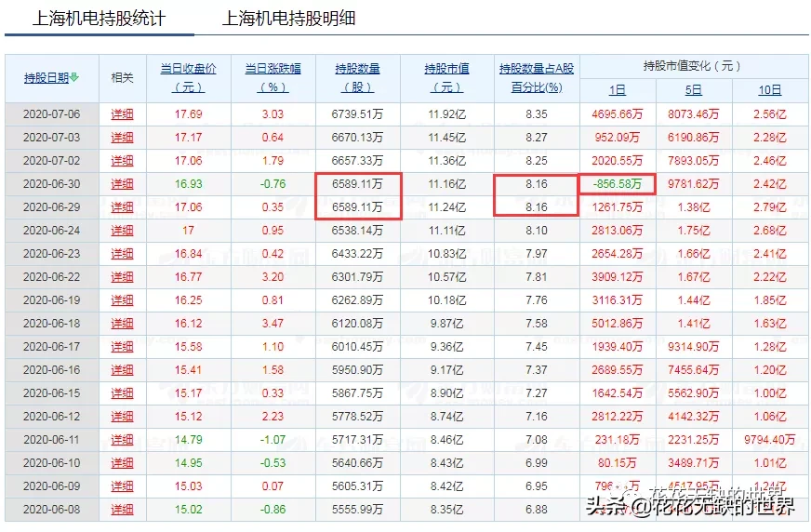Open 详细 link for 2020-06-11

point(122,440)
